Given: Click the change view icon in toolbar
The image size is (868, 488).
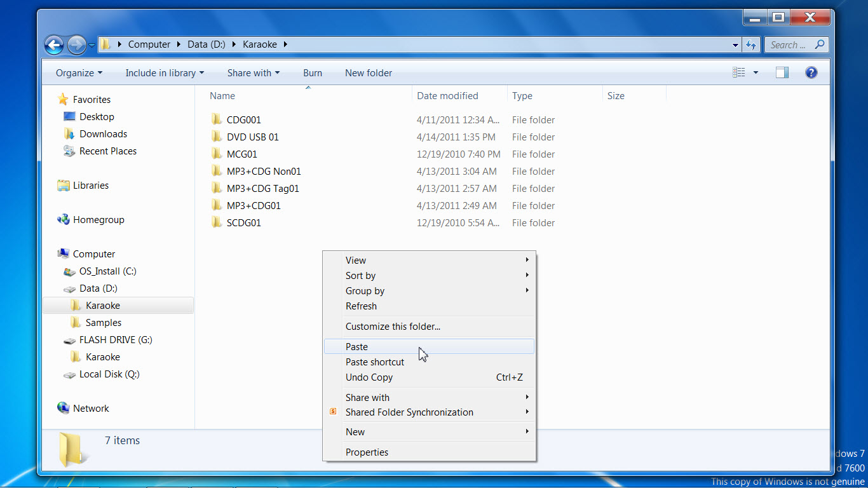Looking at the screenshot, I should (738, 72).
